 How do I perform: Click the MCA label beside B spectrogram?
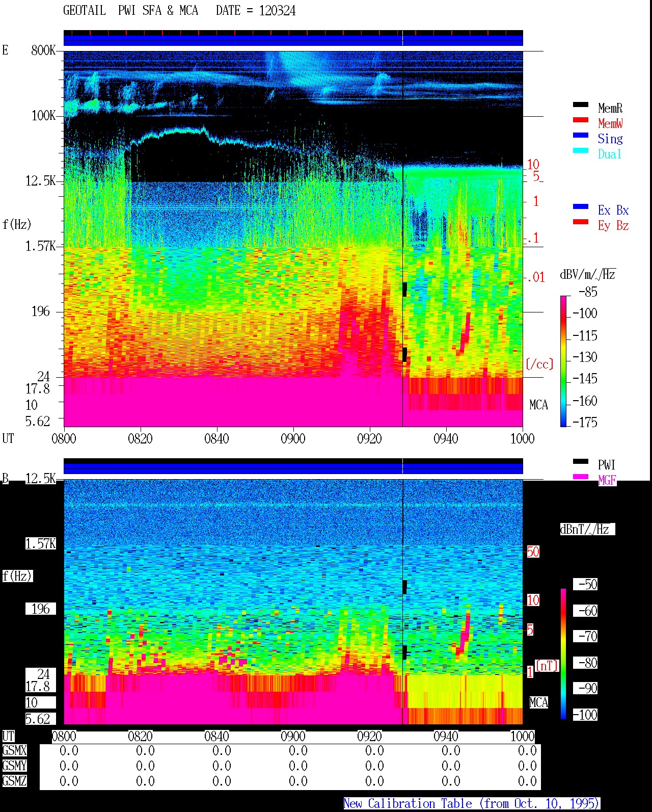tap(539, 702)
